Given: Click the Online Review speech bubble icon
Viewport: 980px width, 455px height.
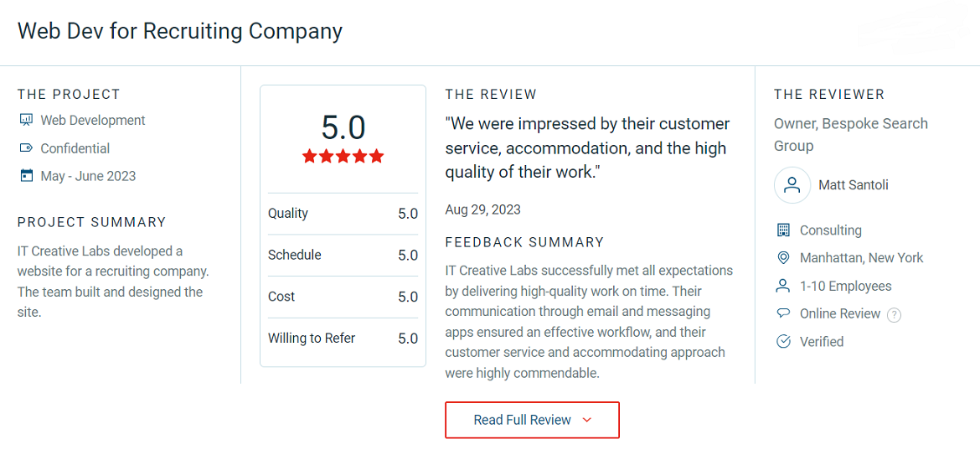Looking at the screenshot, I should (x=783, y=313).
